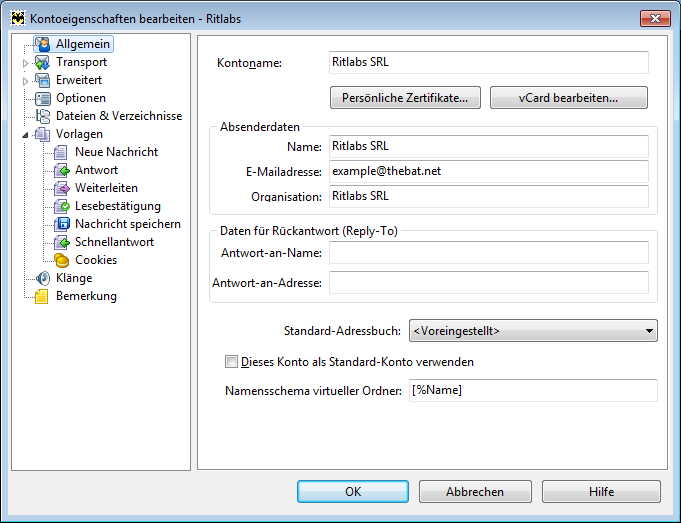Open the Antwort template

pyautogui.click(x=96, y=170)
